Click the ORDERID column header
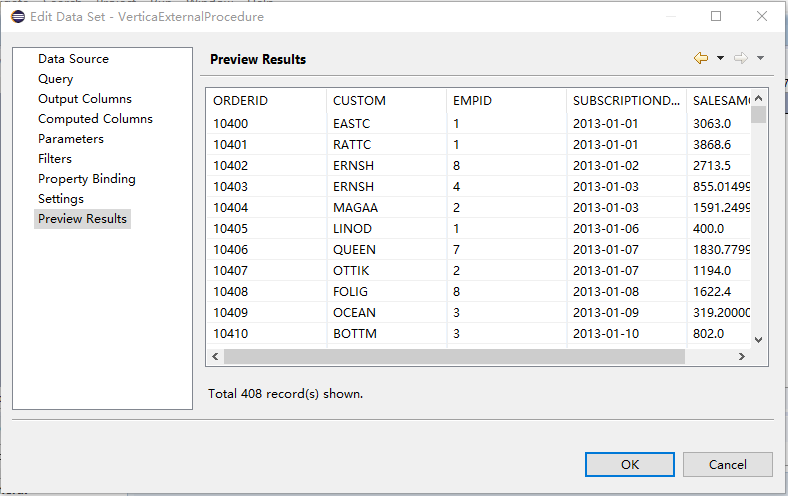788x496 pixels. pos(241,101)
